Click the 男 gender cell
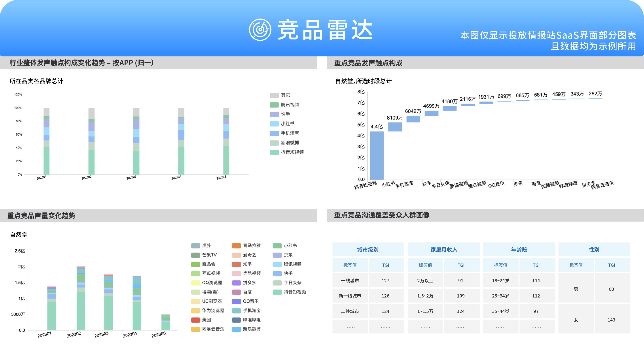 pyautogui.click(x=576, y=288)
